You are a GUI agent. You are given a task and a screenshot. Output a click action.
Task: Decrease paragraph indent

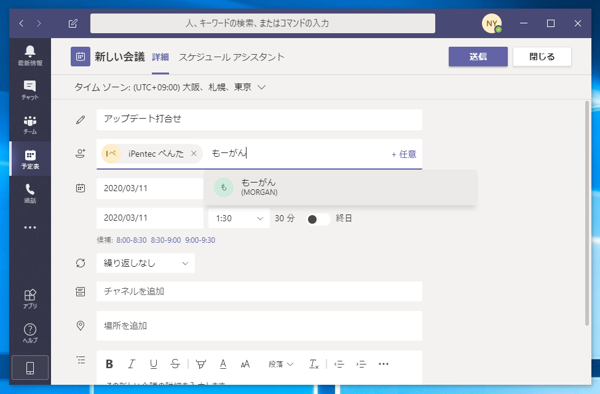339,364
